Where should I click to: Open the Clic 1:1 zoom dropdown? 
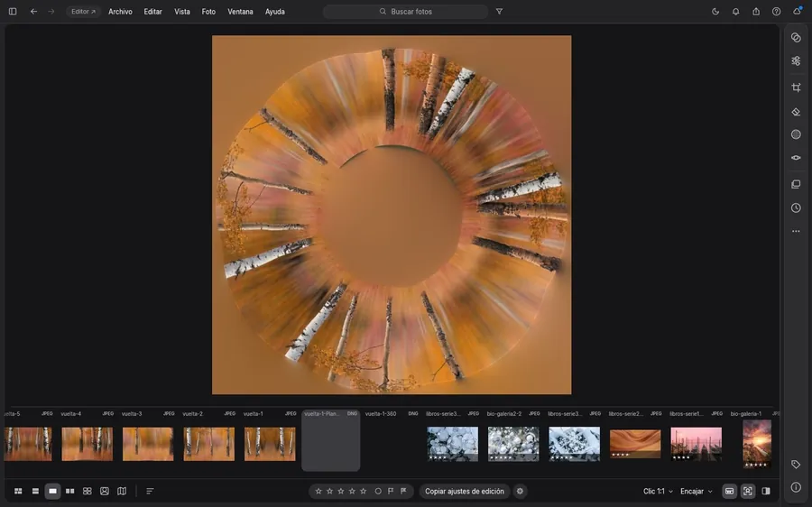tap(658, 491)
